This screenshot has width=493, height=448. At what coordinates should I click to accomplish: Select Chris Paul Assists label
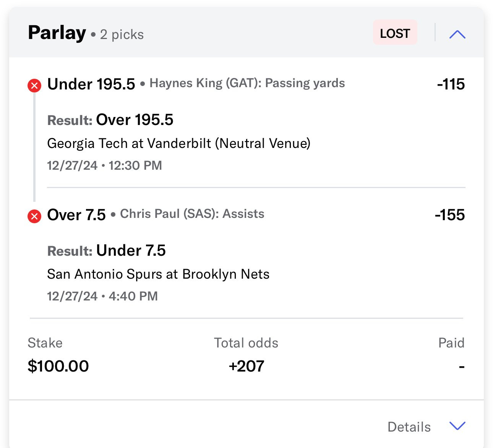[192, 214]
